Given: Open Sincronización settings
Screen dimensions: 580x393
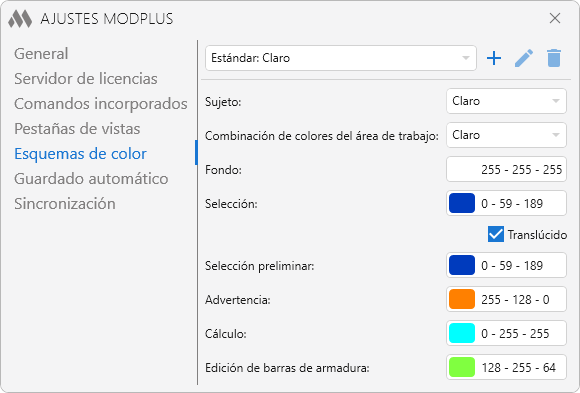Looking at the screenshot, I should pos(65,204).
